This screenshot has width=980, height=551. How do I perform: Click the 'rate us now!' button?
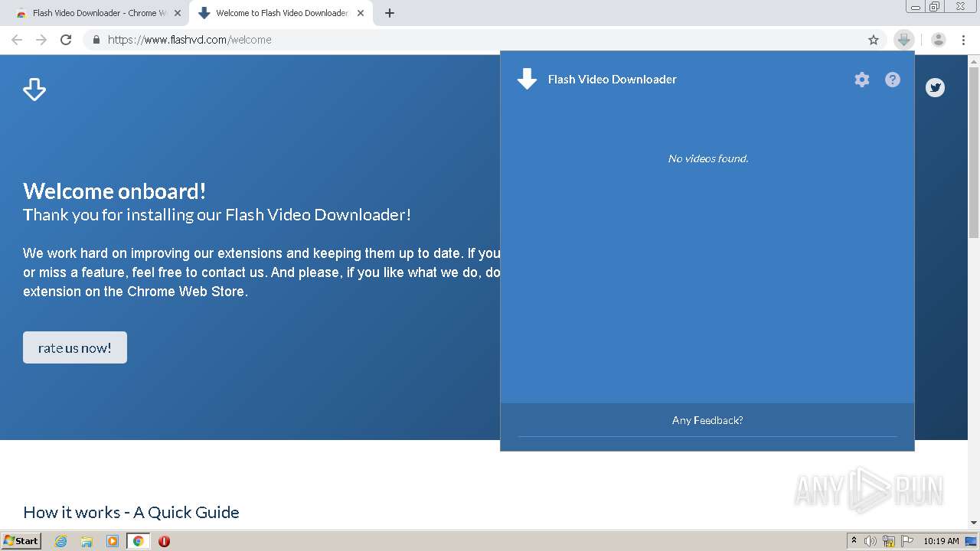click(75, 347)
